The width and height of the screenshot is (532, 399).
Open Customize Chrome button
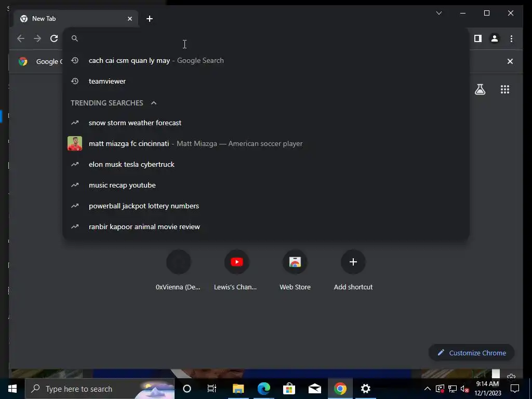click(472, 353)
